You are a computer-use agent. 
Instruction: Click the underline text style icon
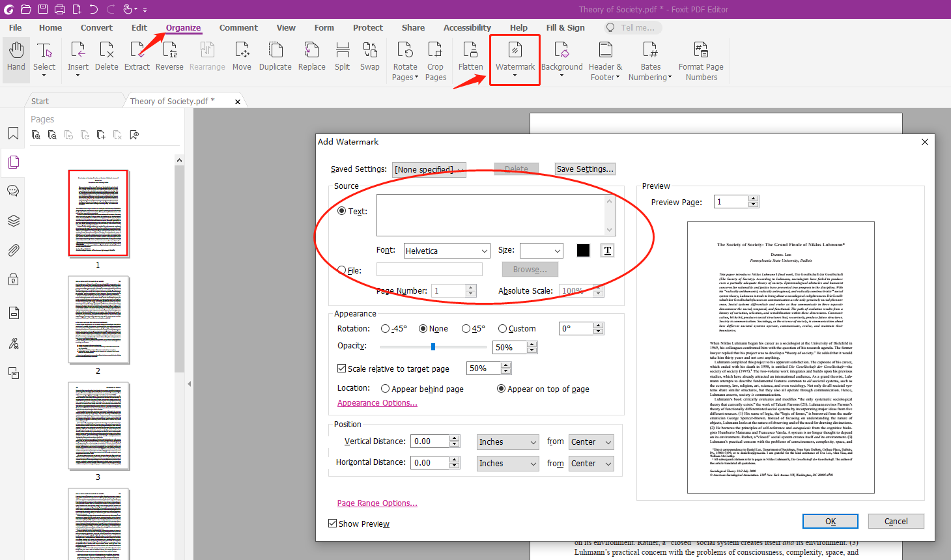(607, 251)
